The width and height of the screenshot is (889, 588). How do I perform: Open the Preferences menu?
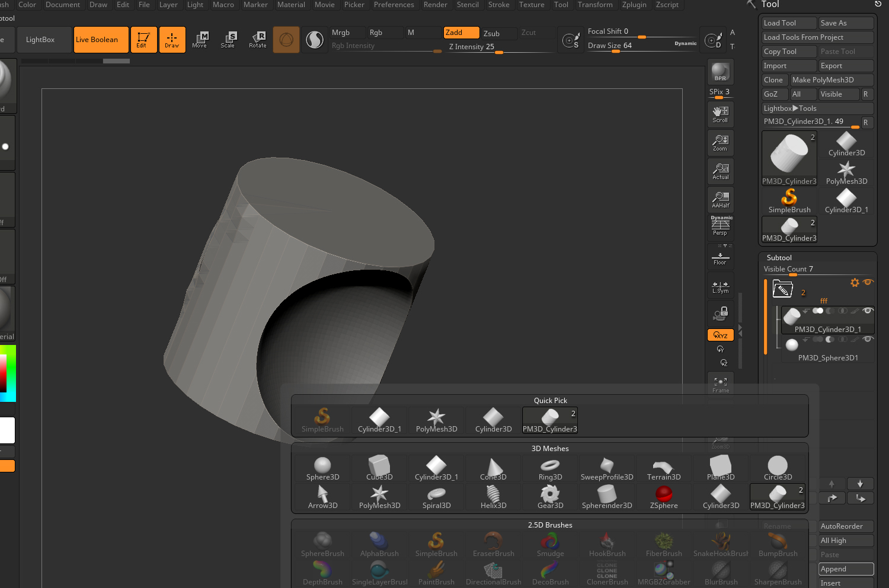click(394, 5)
